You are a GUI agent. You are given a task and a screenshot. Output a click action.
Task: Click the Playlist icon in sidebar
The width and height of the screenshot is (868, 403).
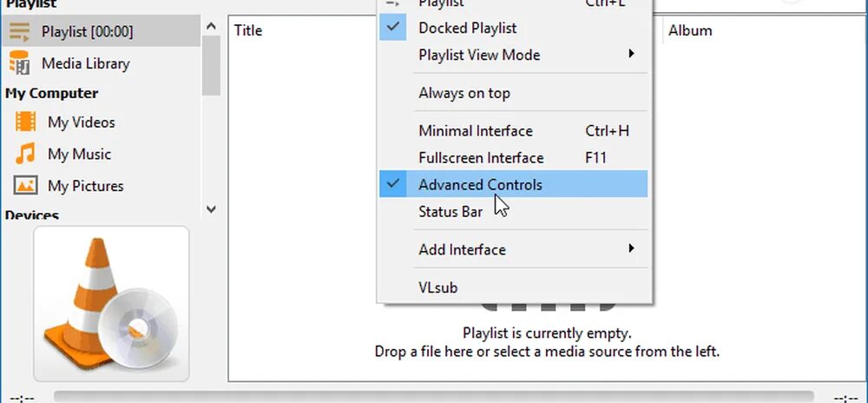click(19, 32)
